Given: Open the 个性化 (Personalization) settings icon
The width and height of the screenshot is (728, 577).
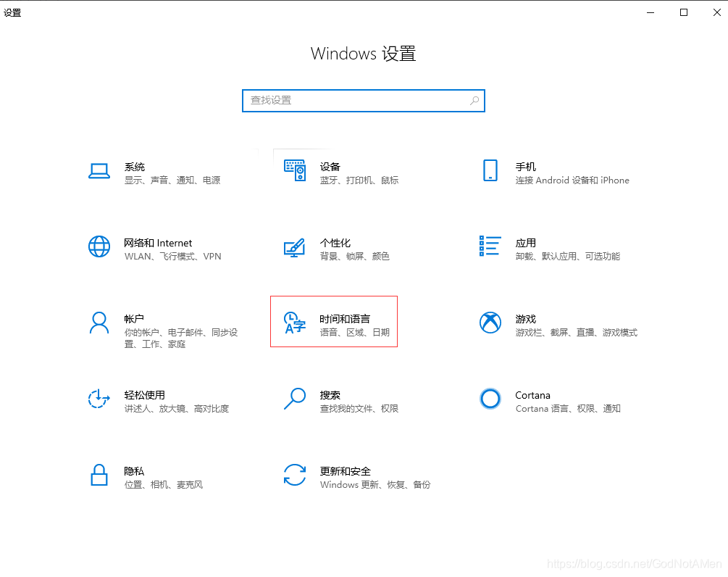Looking at the screenshot, I should pos(295,246).
